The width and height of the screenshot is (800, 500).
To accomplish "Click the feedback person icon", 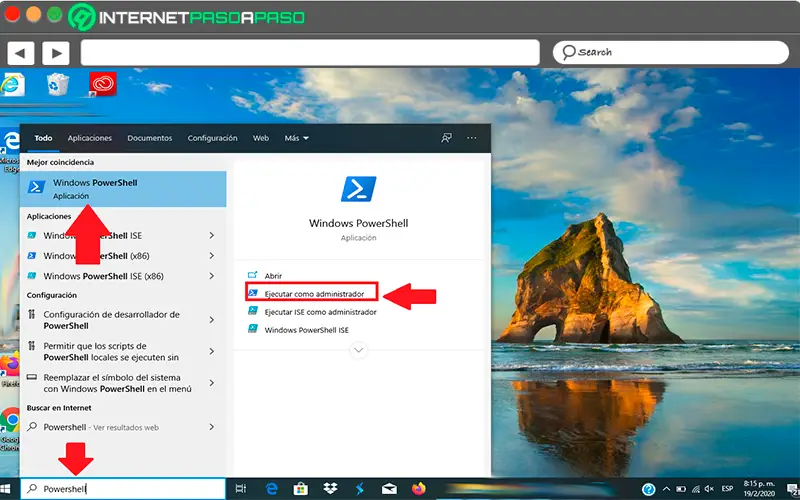I will [446, 138].
